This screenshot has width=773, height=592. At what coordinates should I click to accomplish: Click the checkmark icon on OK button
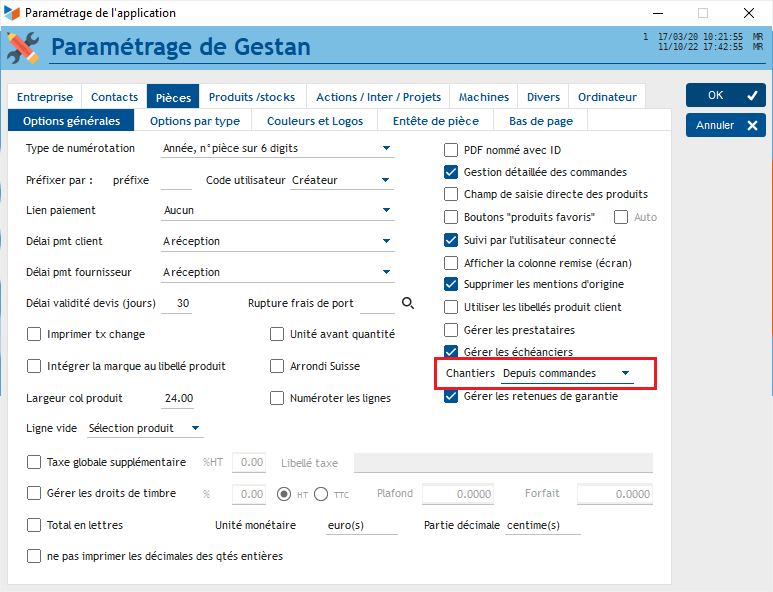(x=752, y=95)
